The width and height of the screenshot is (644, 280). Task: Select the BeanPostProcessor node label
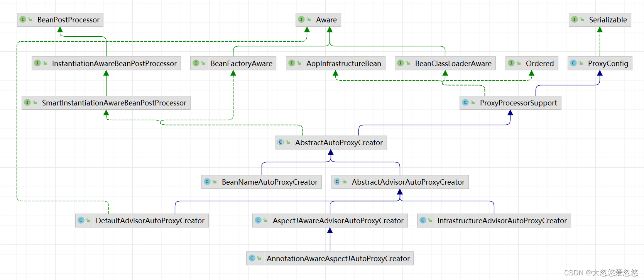click(x=68, y=20)
